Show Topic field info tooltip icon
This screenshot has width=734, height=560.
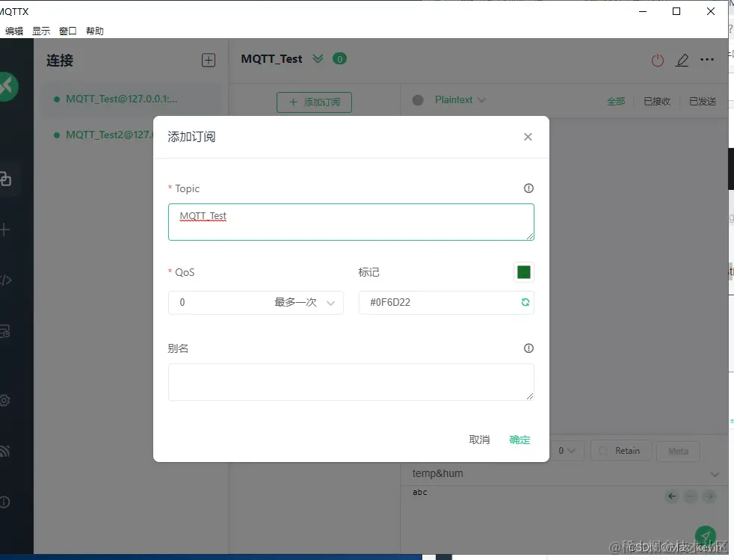point(528,188)
